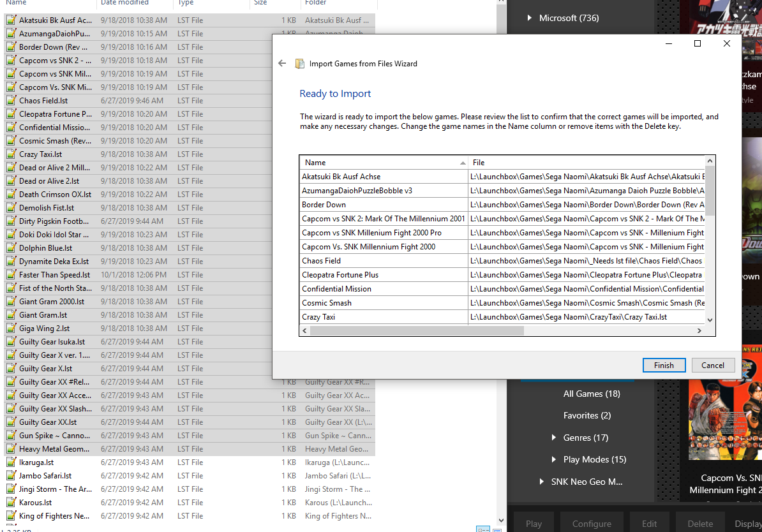Click the Jambo Safari.lst file icon
The height and width of the screenshot is (532, 762).
[x=11, y=476]
